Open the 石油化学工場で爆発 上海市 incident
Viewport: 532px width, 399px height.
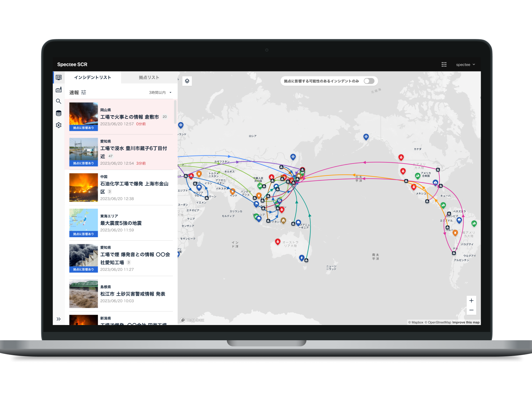pos(121,188)
